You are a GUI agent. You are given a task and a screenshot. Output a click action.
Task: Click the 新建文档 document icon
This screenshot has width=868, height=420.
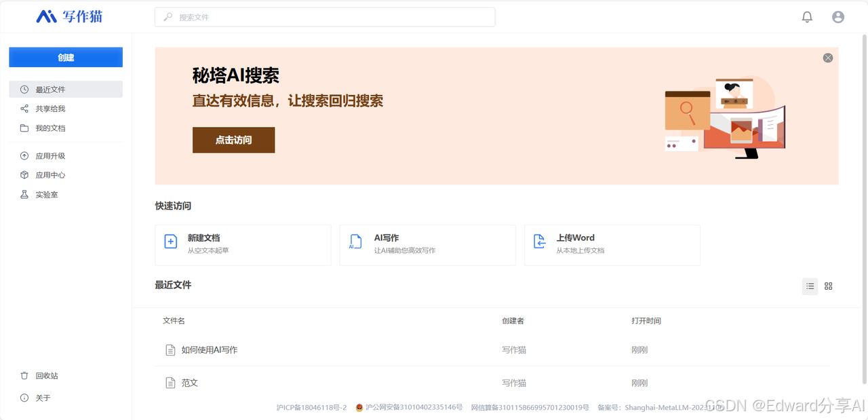(x=171, y=241)
